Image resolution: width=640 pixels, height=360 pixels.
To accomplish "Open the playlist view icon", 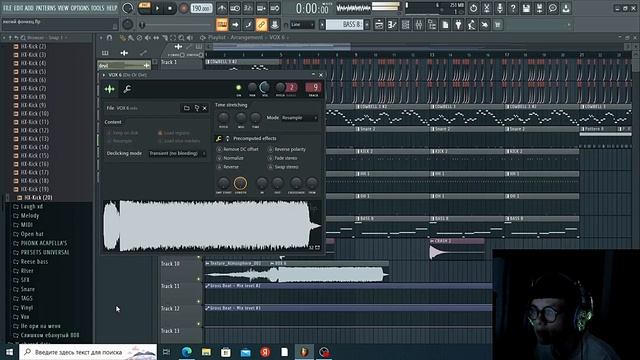I will point(379,25).
